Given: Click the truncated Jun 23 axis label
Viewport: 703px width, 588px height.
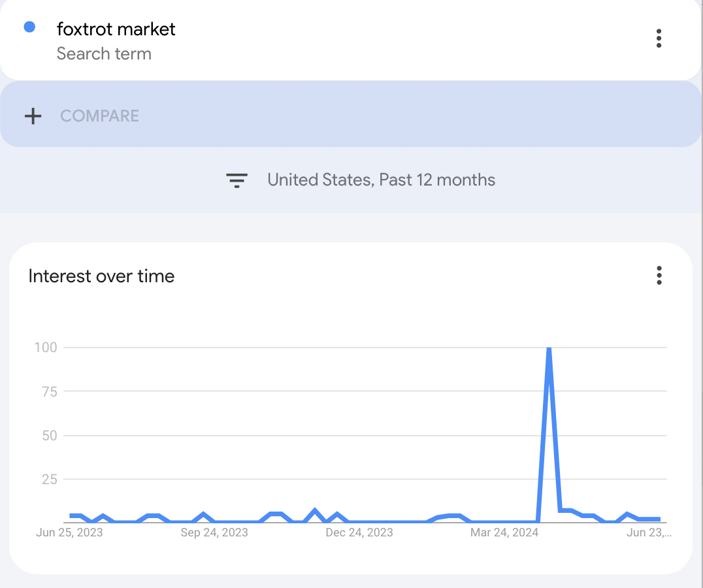Looking at the screenshot, I should 649,532.
